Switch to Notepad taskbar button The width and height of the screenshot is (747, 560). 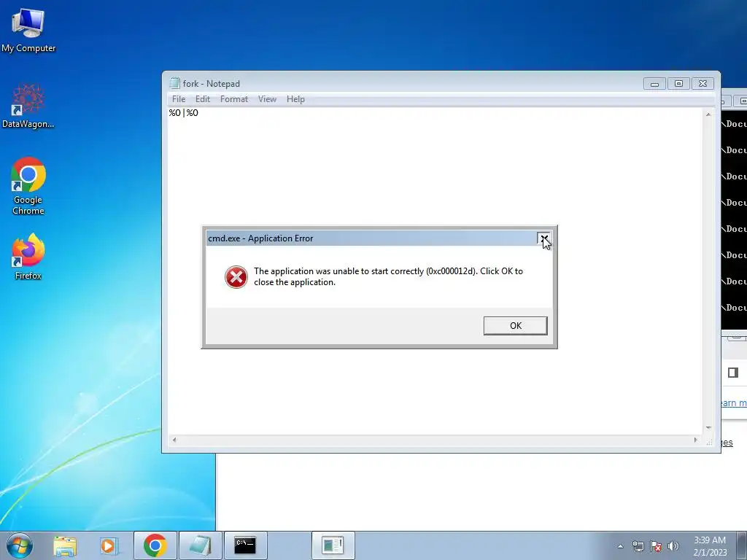[200, 545]
